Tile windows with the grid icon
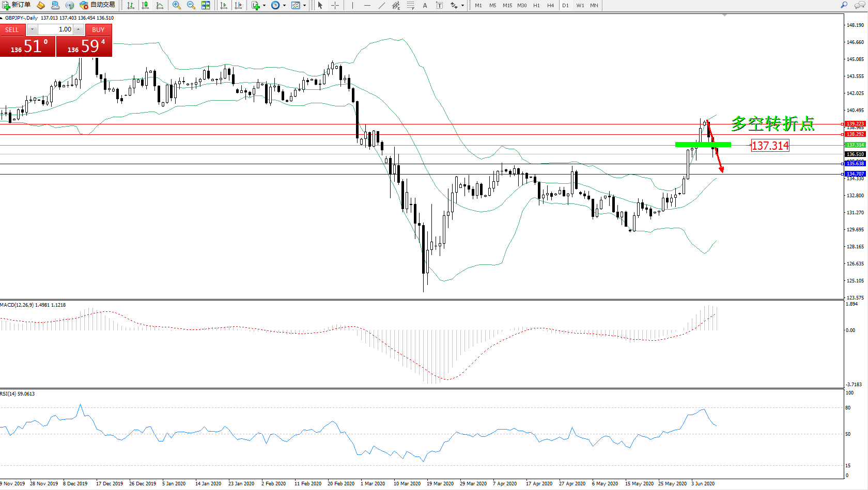This screenshot has height=490, width=868. point(206,5)
